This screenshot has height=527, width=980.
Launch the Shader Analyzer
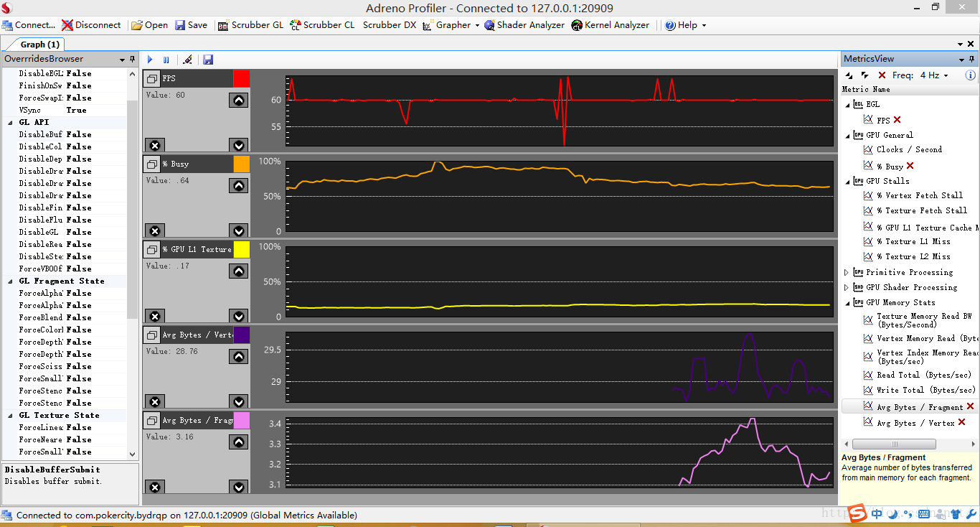(525, 24)
